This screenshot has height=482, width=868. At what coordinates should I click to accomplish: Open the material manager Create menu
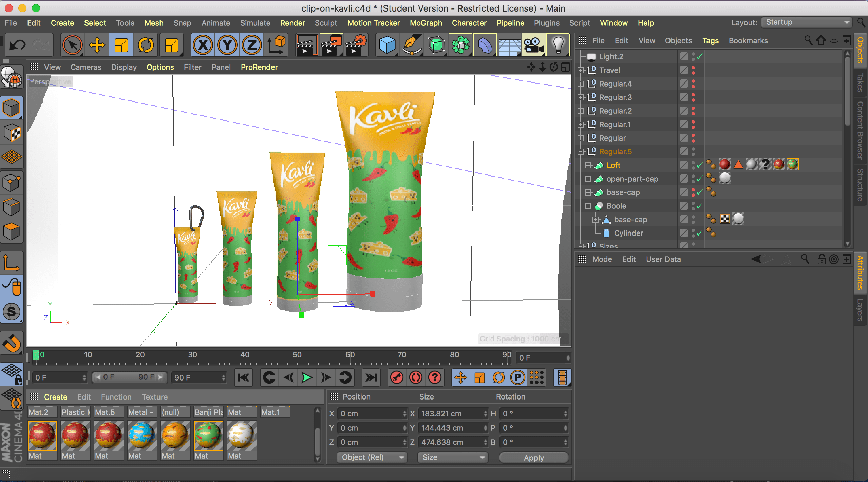click(56, 397)
